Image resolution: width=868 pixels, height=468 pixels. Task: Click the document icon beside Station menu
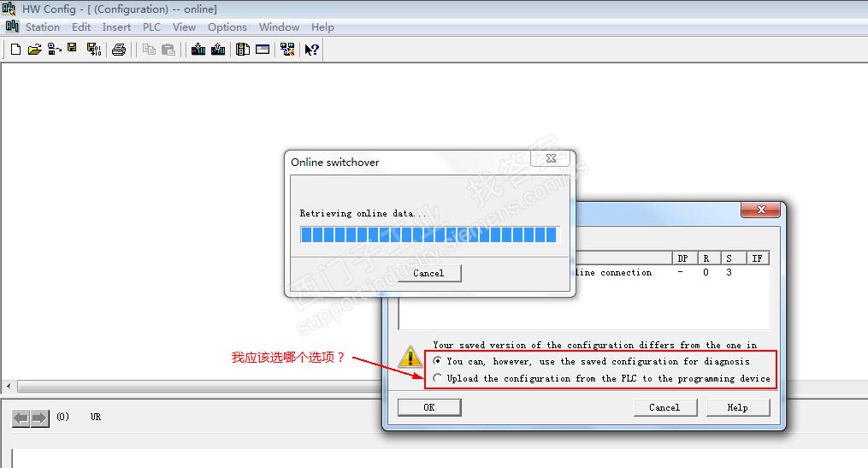tap(12, 26)
